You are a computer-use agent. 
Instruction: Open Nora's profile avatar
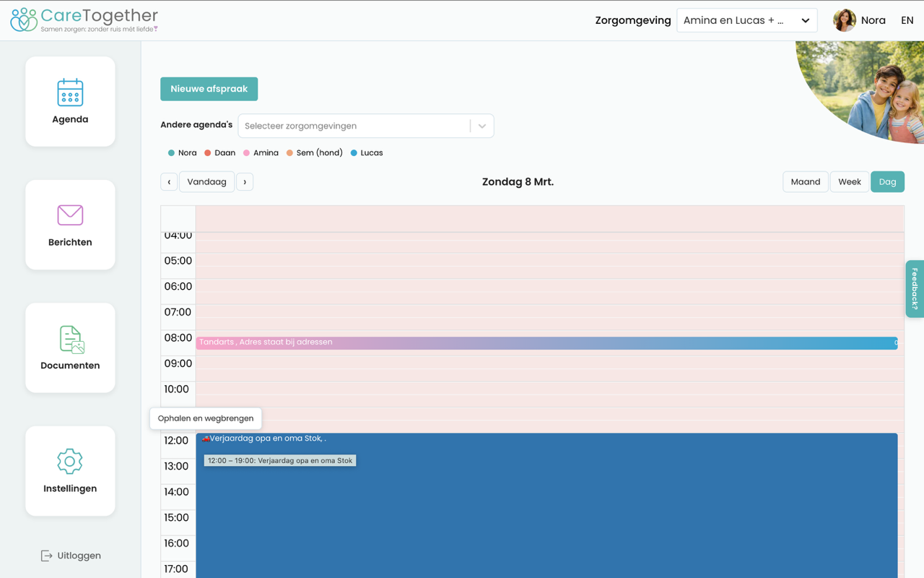(x=844, y=20)
